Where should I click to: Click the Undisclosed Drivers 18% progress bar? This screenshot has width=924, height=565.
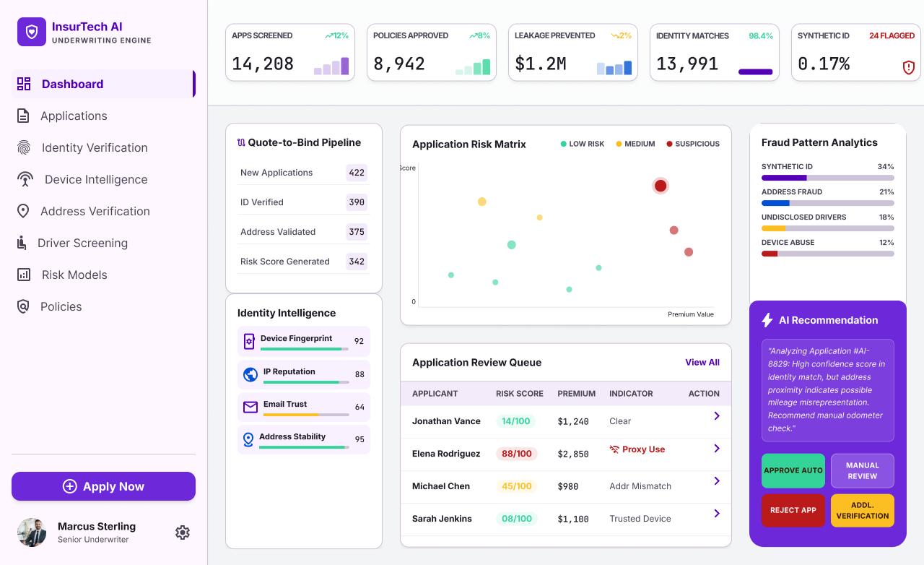pyautogui.click(x=828, y=228)
